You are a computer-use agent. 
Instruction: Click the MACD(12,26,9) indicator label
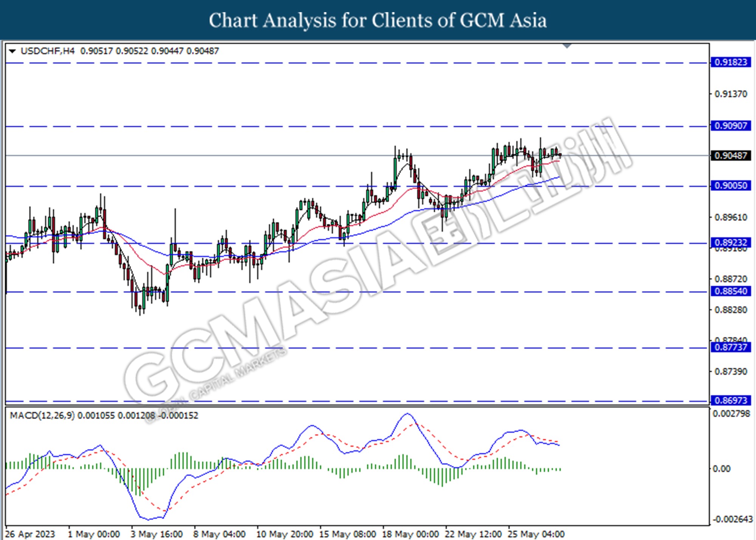click(x=42, y=416)
